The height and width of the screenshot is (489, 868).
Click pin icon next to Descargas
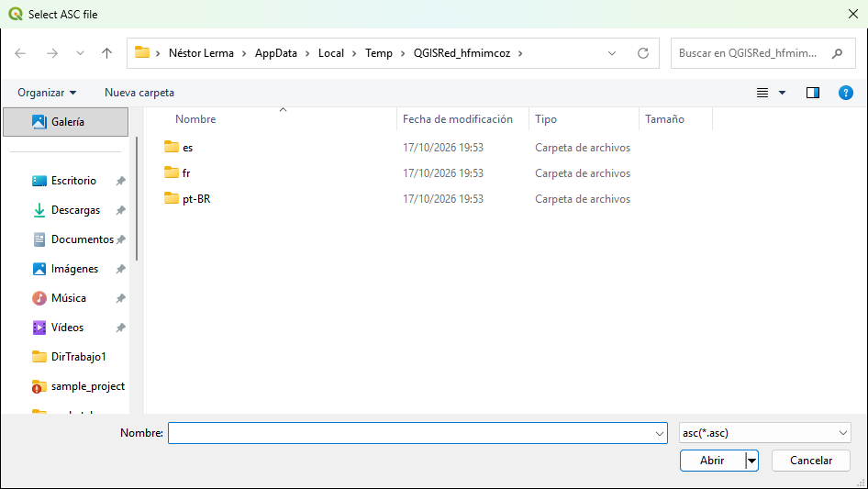pos(121,210)
